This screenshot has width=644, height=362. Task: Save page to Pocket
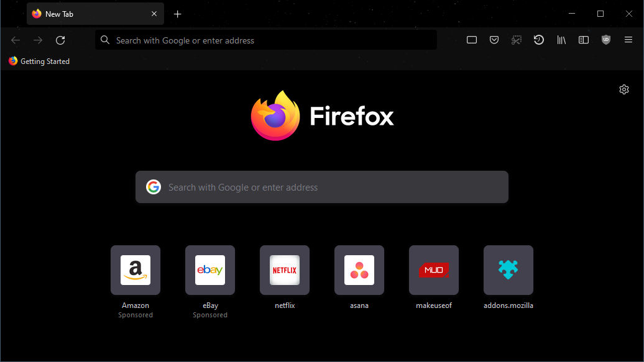coord(494,40)
